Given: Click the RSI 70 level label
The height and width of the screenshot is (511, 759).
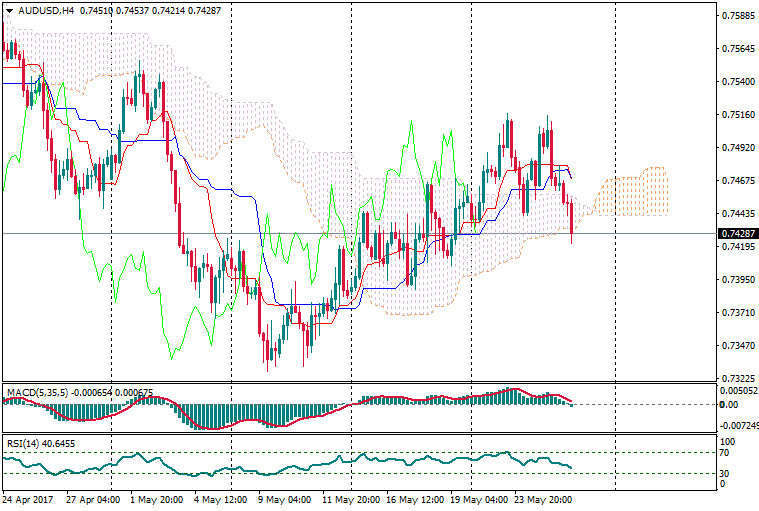Looking at the screenshot, I should (726, 453).
